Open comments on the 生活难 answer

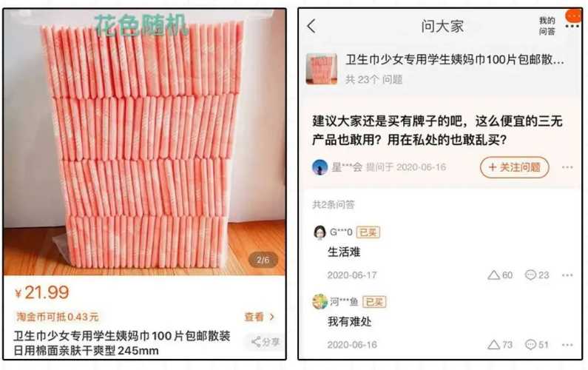[537, 275]
